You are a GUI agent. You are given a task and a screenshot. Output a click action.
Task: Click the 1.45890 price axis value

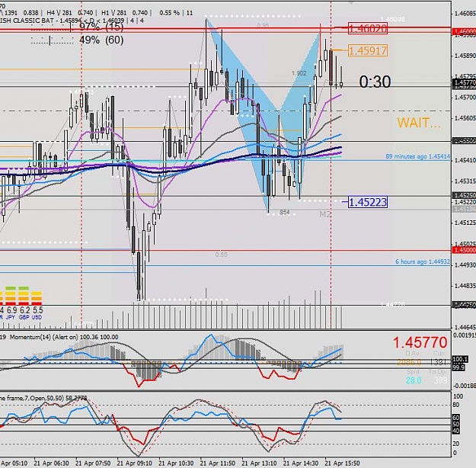[465, 56]
